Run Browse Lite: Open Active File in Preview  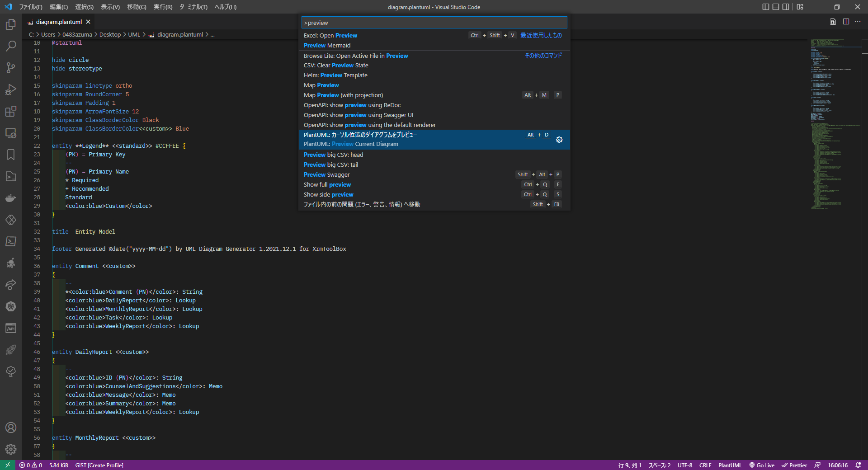434,56
